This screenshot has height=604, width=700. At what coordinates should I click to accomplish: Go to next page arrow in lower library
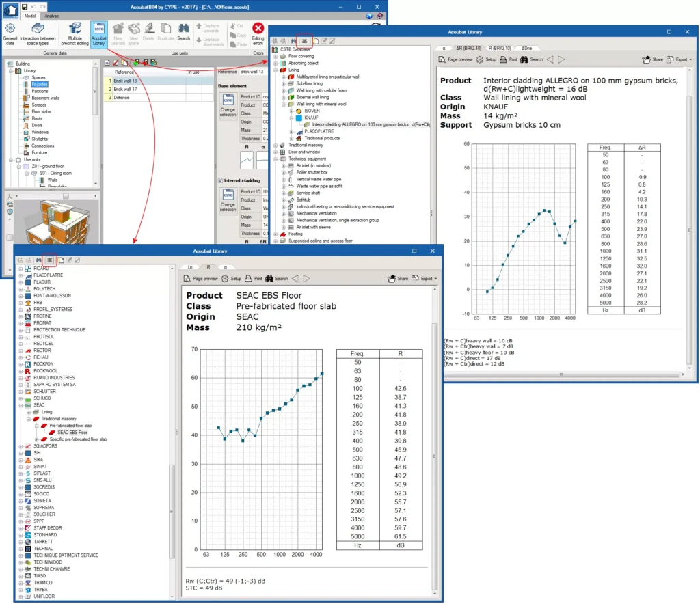pos(306,278)
